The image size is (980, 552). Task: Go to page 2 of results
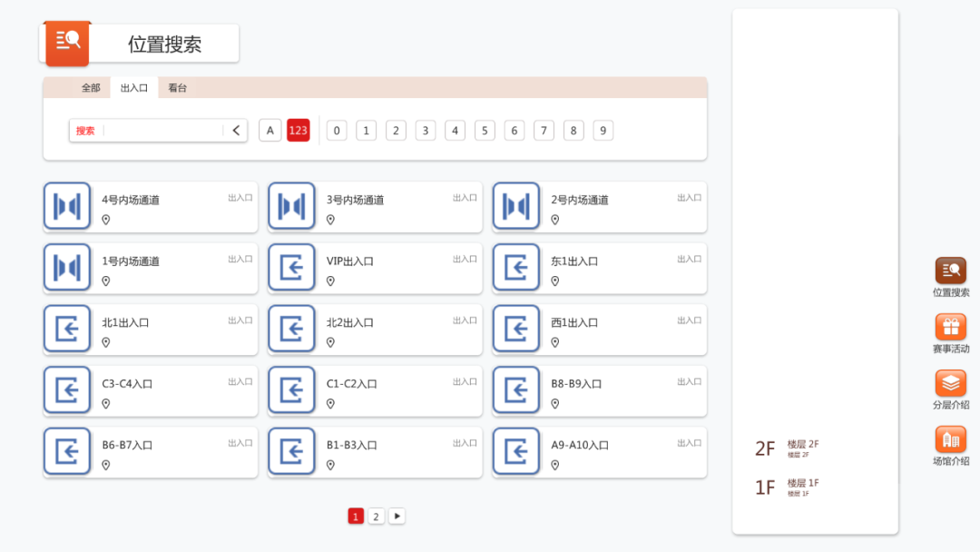[x=376, y=515]
